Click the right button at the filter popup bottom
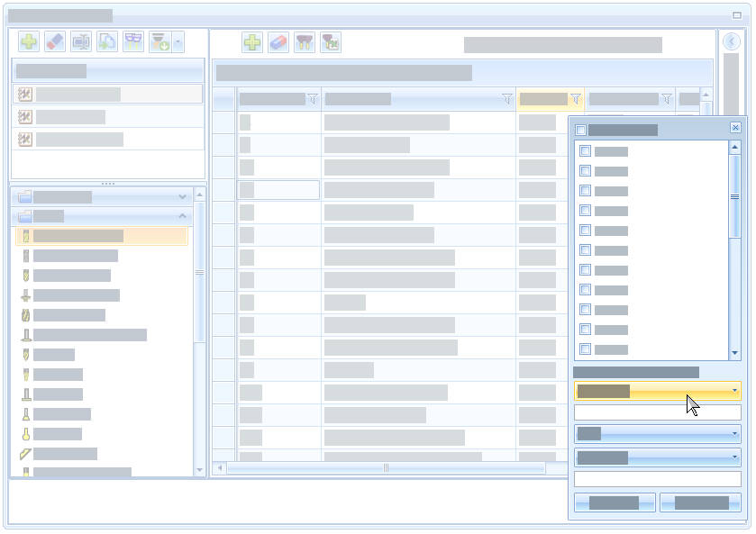756x534 pixels. coord(700,502)
